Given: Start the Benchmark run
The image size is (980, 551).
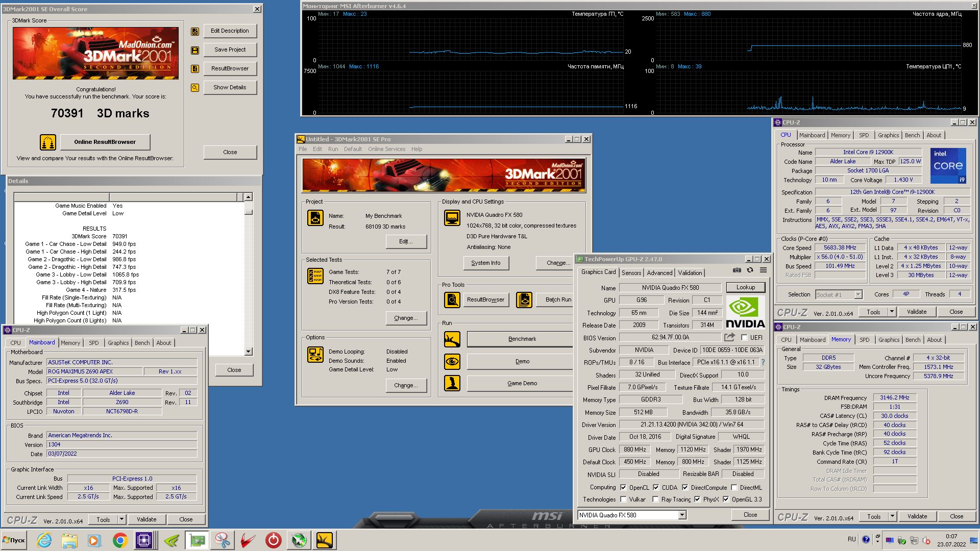Looking at the screenshot, I should [x=520, y=339].
